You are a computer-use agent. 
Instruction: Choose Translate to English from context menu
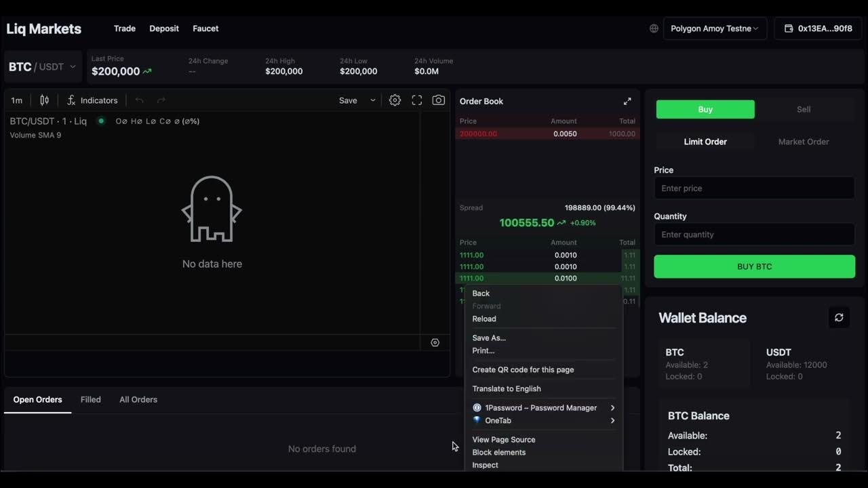(x=507, y=388)
